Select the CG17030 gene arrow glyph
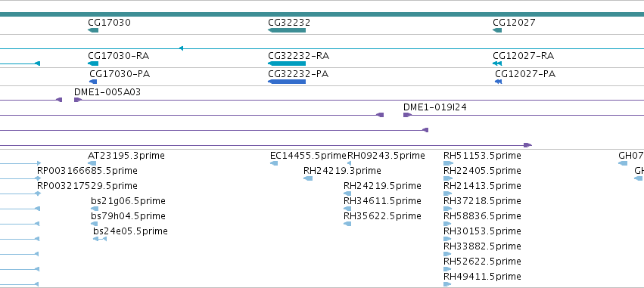 [93, 30]
